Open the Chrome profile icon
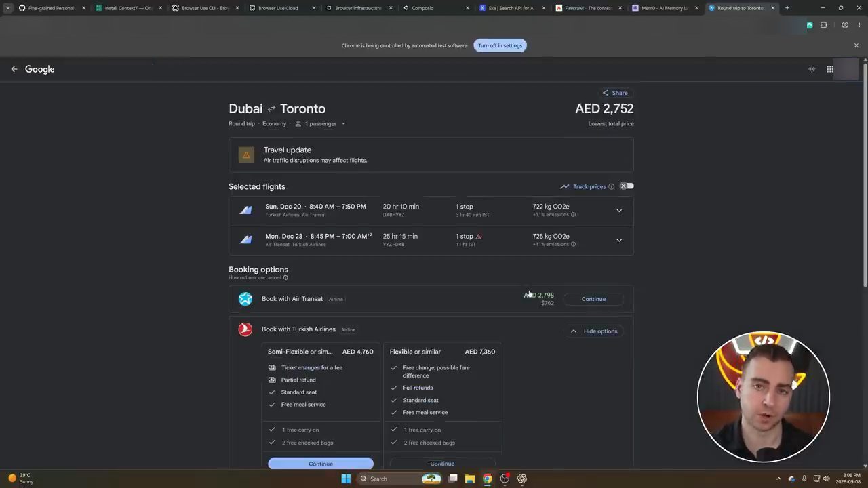Image resolution: width=868 pixels, height=488 pixels. 845,25
